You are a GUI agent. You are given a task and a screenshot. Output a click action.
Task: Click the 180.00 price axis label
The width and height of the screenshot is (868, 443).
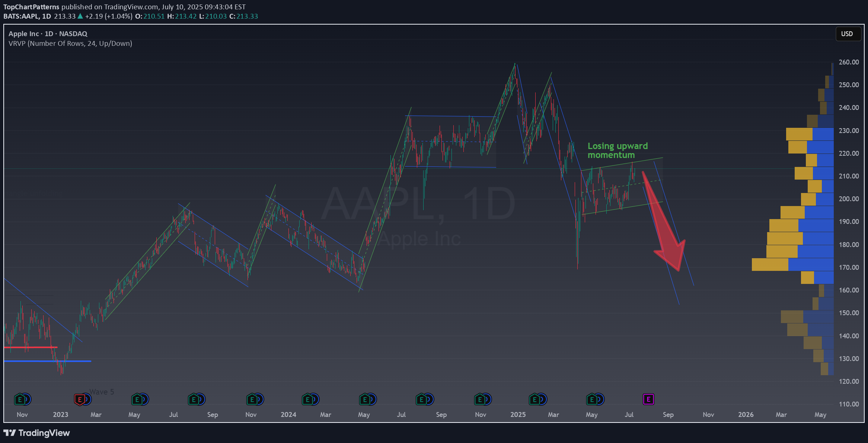coord(849,244)
